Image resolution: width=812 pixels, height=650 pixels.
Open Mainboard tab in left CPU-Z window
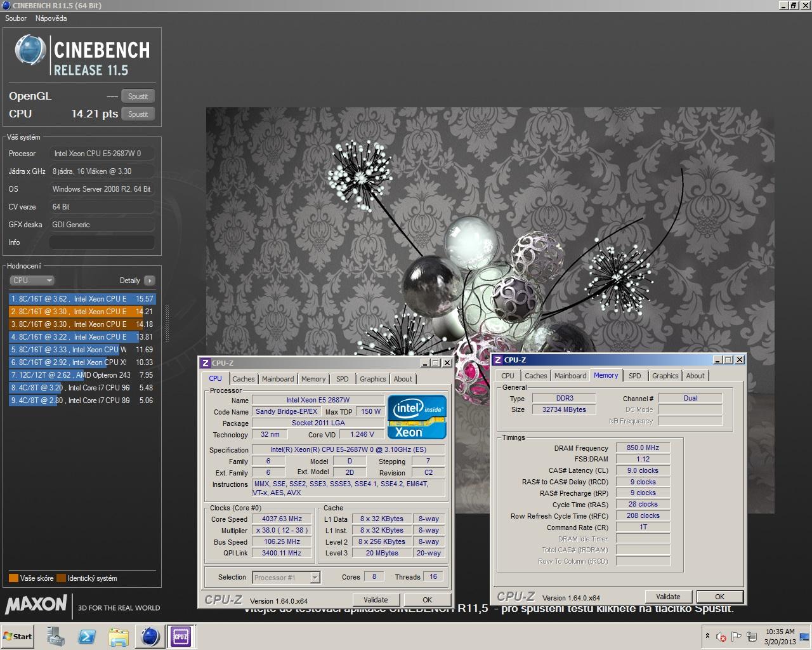[x=278, y=379]
